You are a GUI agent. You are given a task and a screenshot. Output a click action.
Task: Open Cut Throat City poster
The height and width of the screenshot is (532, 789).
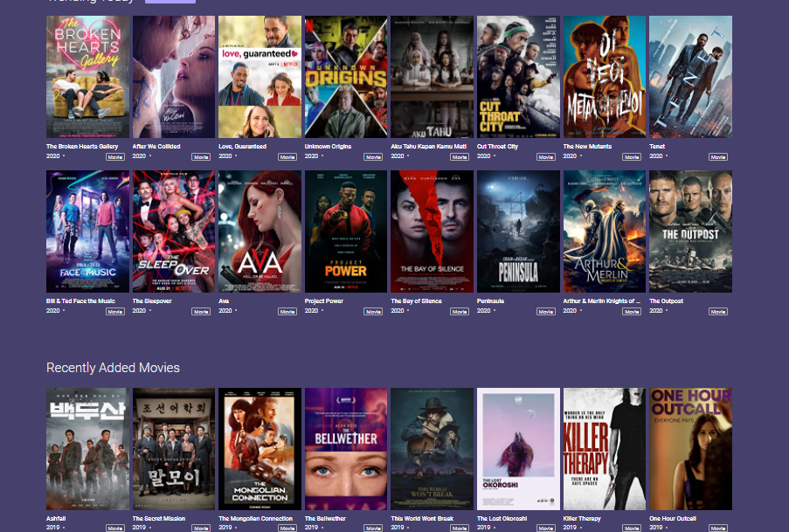click(518, 77)
